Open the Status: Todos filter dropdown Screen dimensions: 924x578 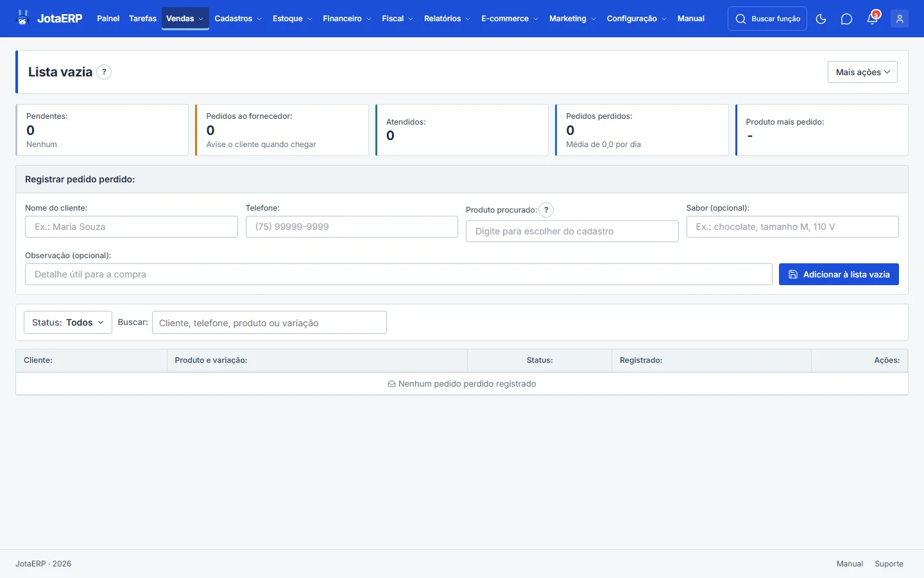pos(68,322)
